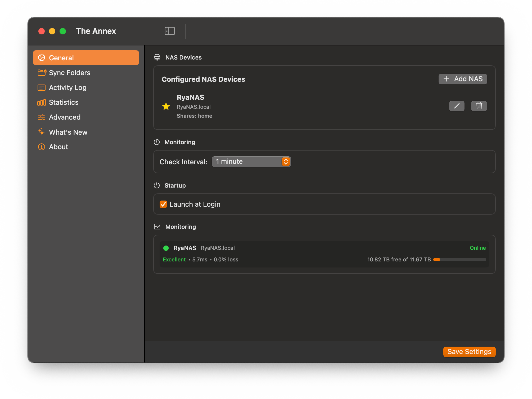Open the Sync Folders section
Viewport: 532px width, 399px height.
point(86,72)
